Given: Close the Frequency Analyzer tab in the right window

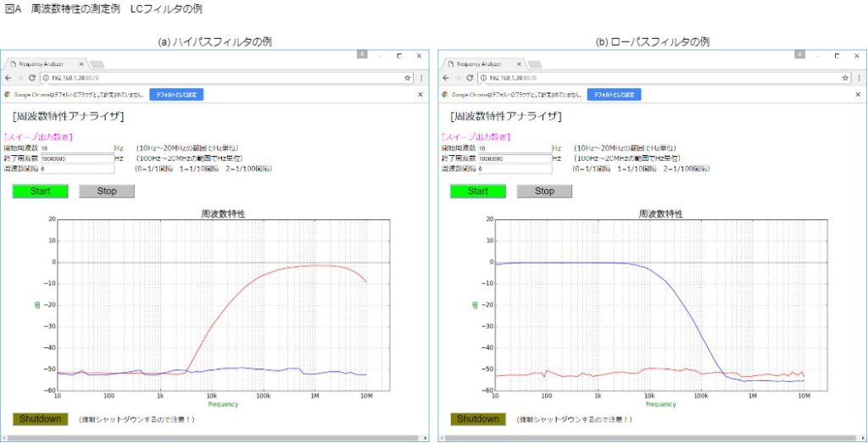Looking at the screenshot, I should [519, 64].
